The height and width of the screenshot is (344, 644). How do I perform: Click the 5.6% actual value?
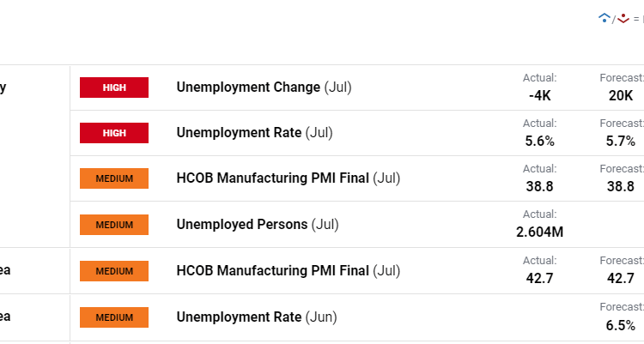(540, 141)
